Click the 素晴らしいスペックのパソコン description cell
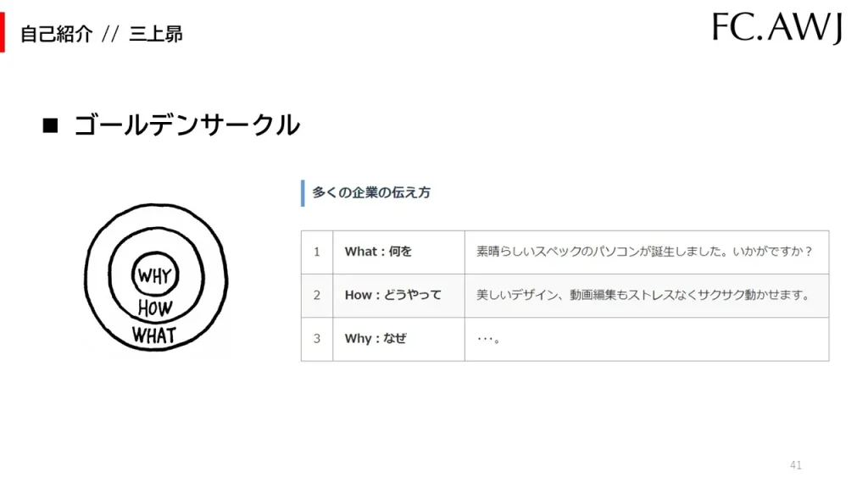The width and height of the screenshot is (868, 488). point(647,252)
